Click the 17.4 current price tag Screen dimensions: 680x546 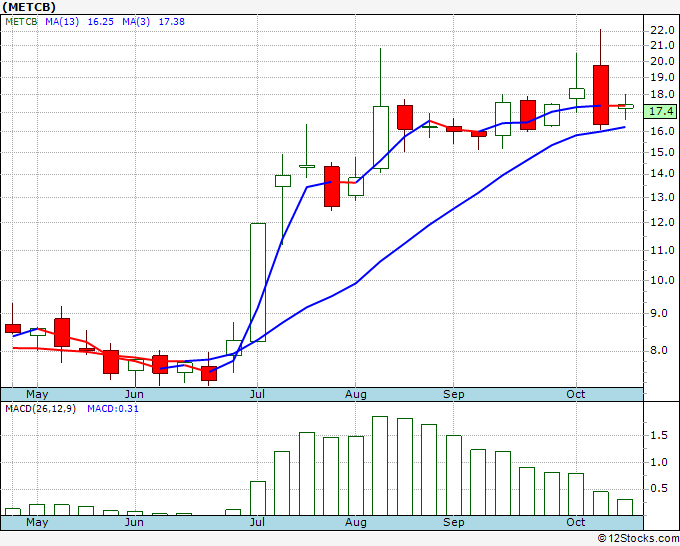point(660,111)
